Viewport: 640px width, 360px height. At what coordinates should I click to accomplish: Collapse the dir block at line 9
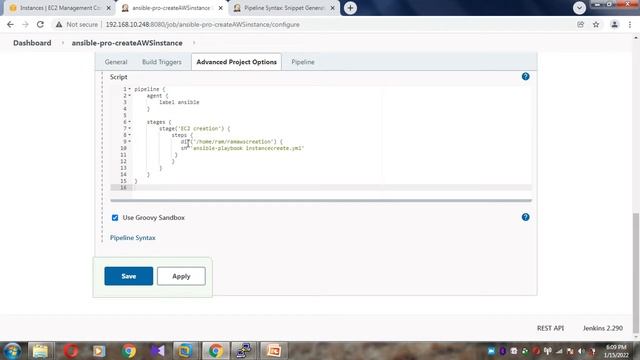130,141
